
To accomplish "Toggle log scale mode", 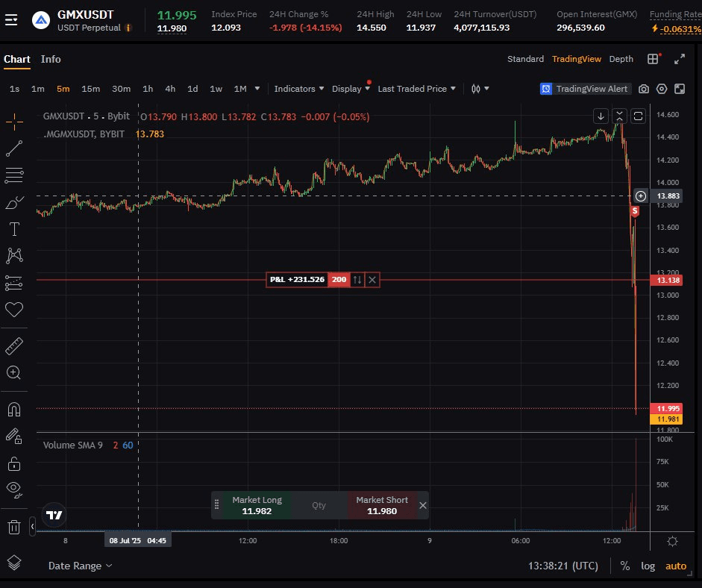I will [648, 566].
